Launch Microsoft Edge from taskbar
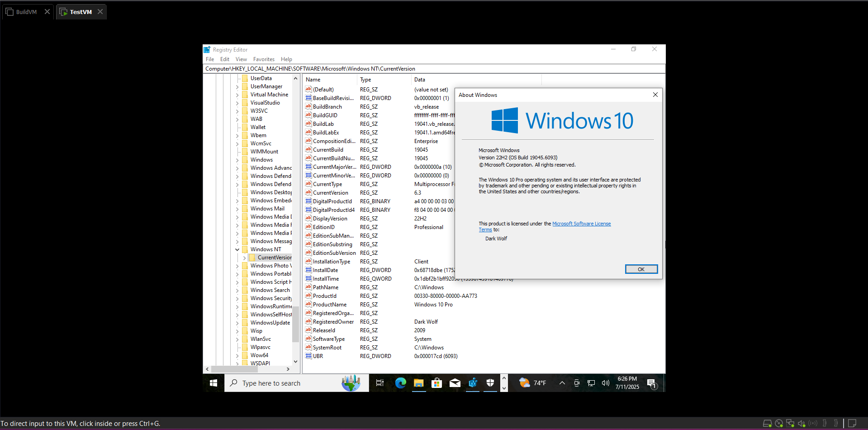The width and height of the screenshot is (868, 430). pos(400,383)
